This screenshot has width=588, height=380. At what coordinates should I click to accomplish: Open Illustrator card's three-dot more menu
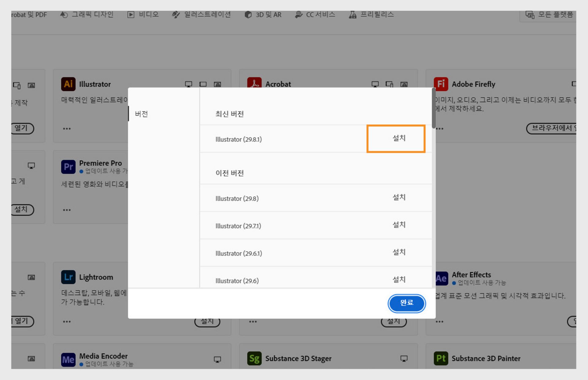pos(67,129)
